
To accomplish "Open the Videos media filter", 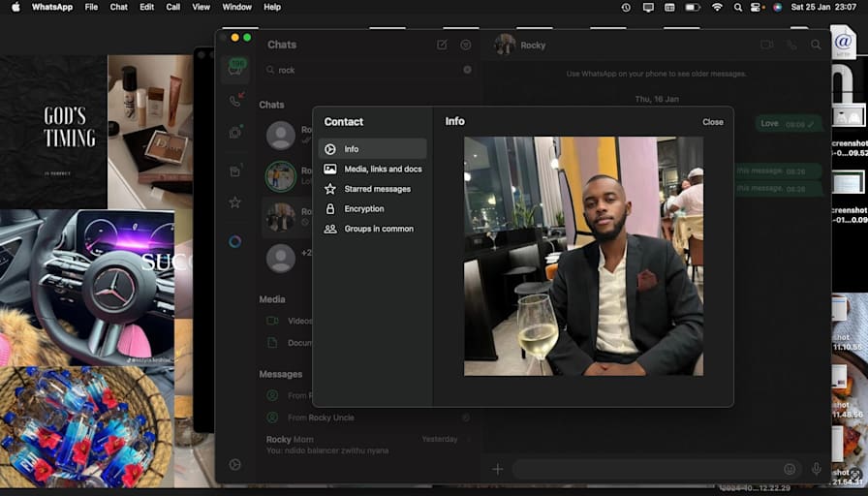I will click(290, 321).
